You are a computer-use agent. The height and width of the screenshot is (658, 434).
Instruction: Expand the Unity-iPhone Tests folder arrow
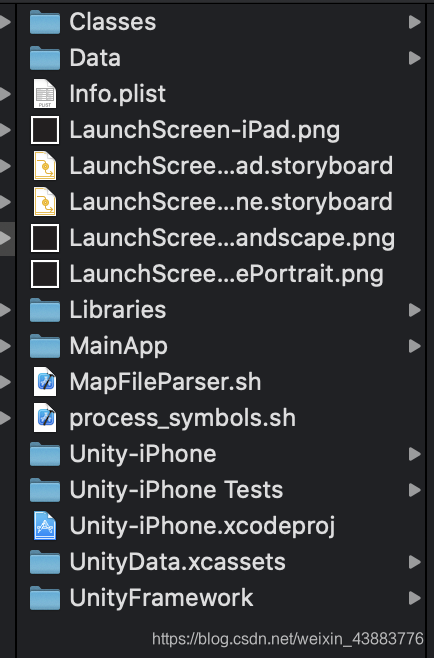tap(415, 490)
